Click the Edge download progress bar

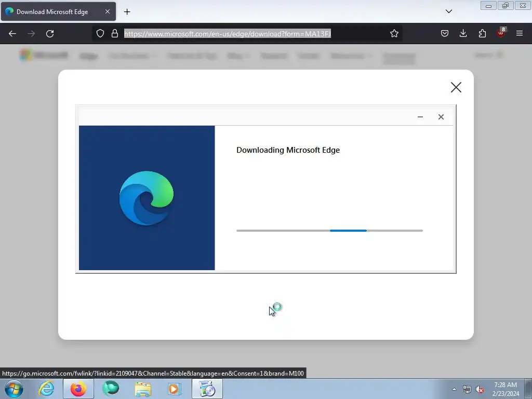(329, 231)
